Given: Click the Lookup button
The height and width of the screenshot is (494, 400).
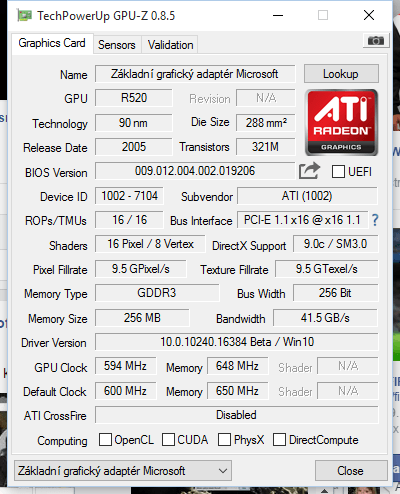Looking at the screenshot, I should 341,74.
